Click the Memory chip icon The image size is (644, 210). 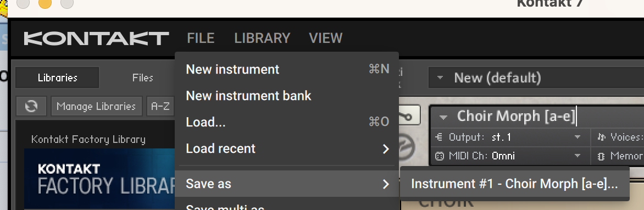click(601, 156)
